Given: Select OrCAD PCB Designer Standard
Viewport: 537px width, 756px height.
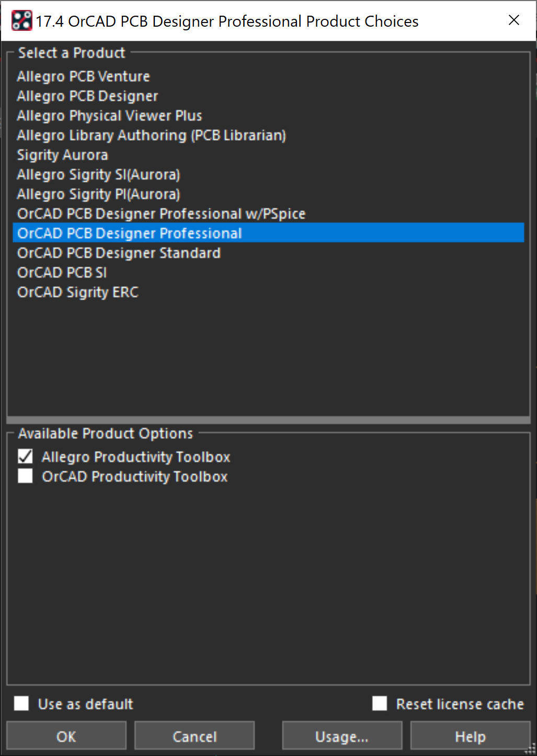Looking at the screenshot, I should tap(119, 253).
